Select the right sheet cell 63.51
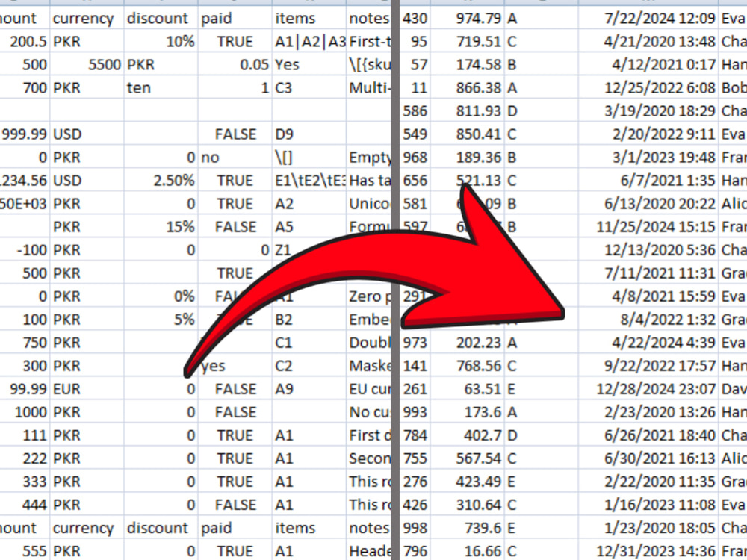 click(468, 389)
